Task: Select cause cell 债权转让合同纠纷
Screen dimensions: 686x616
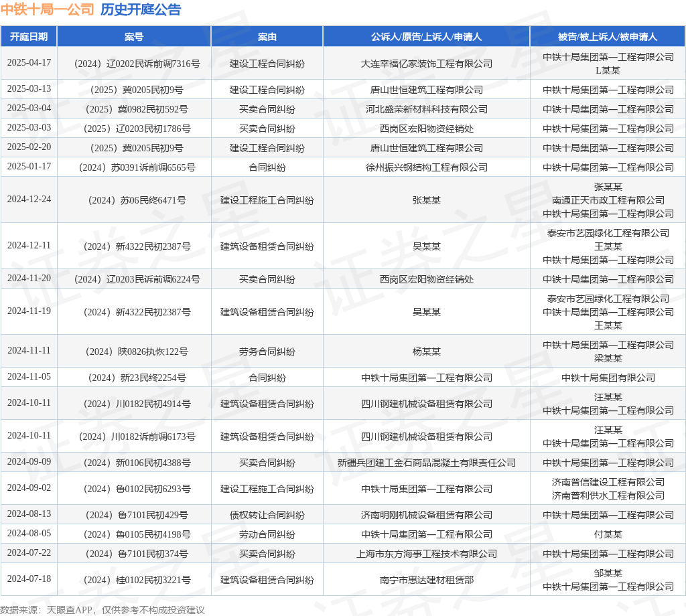Action: [x=267, y=515]
